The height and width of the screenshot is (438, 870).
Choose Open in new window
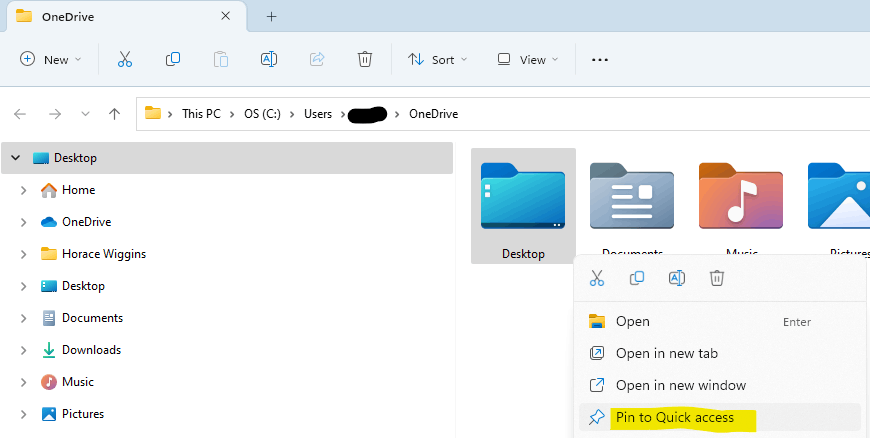[720, 385]
